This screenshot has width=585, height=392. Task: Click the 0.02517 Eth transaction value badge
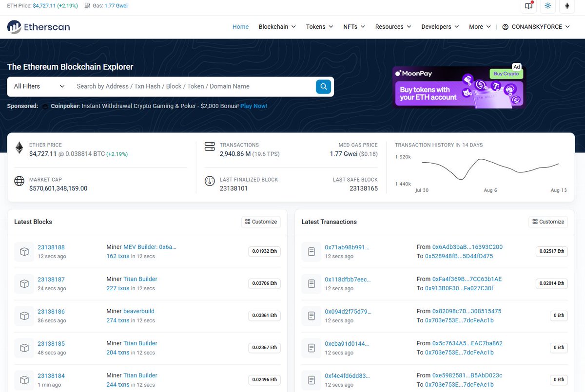pyautogui.click(x=551, y=251)
